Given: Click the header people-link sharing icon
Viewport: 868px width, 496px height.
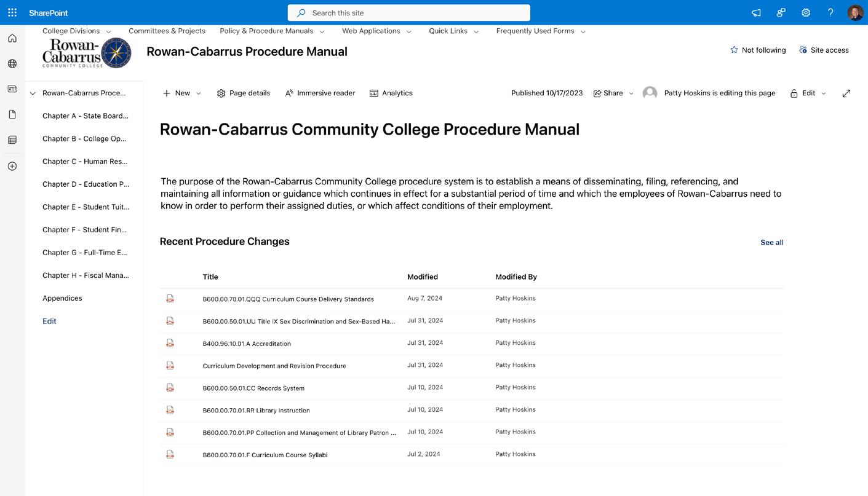Looking at the screenshot, I should (781, 12).
